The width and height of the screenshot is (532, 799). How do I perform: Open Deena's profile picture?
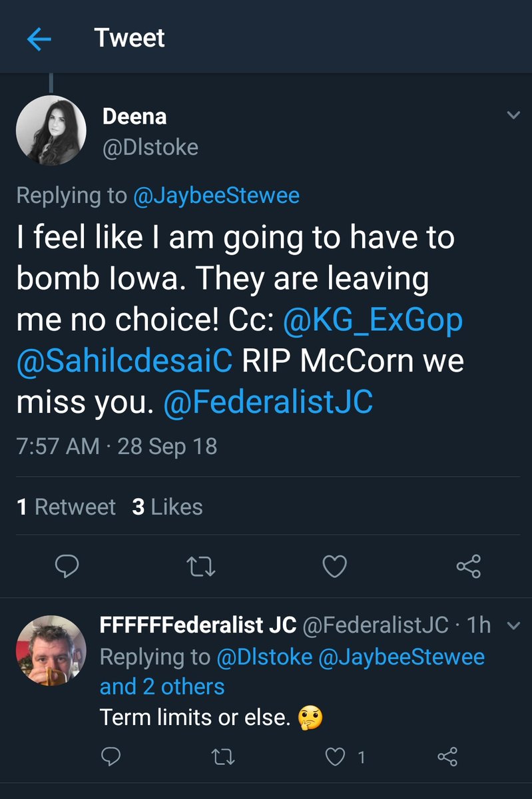click(x=51, y=131)
